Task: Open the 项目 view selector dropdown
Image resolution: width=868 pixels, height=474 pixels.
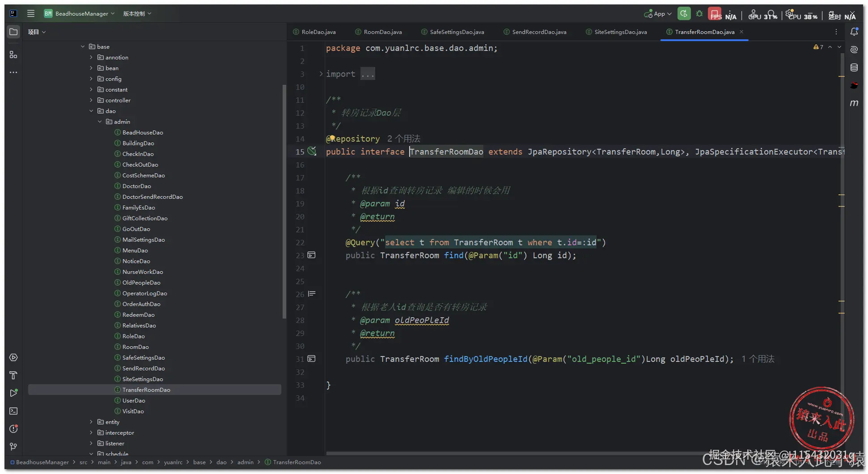Action: coord(37,32)
